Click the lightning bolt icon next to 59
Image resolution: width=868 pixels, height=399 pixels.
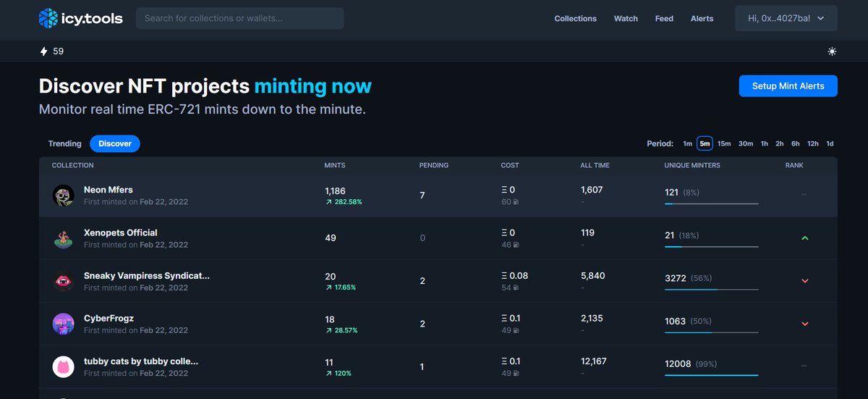click(43, 51)
